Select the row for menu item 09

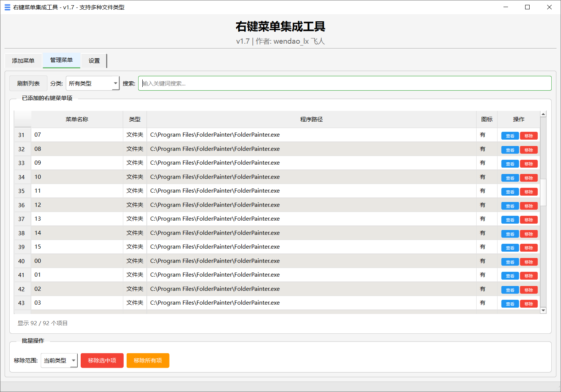pyautogui.click(x=77, y=162)
